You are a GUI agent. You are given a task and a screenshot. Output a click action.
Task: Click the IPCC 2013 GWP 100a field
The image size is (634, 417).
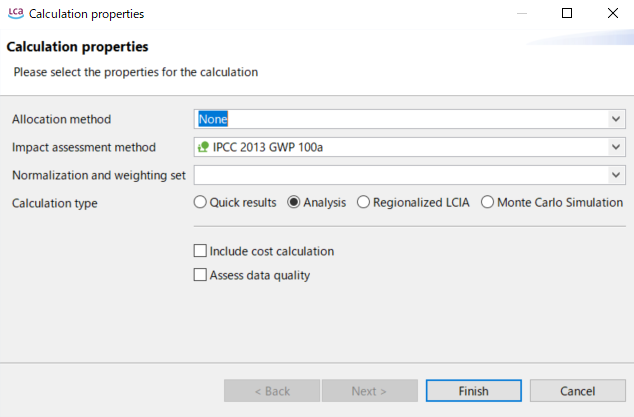[x=410, y=147]
